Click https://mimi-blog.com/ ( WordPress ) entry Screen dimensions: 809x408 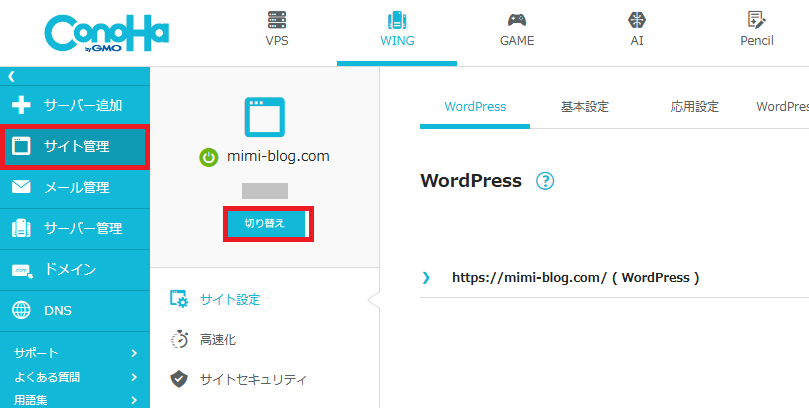pyautogui.click(x=576, y=278)
